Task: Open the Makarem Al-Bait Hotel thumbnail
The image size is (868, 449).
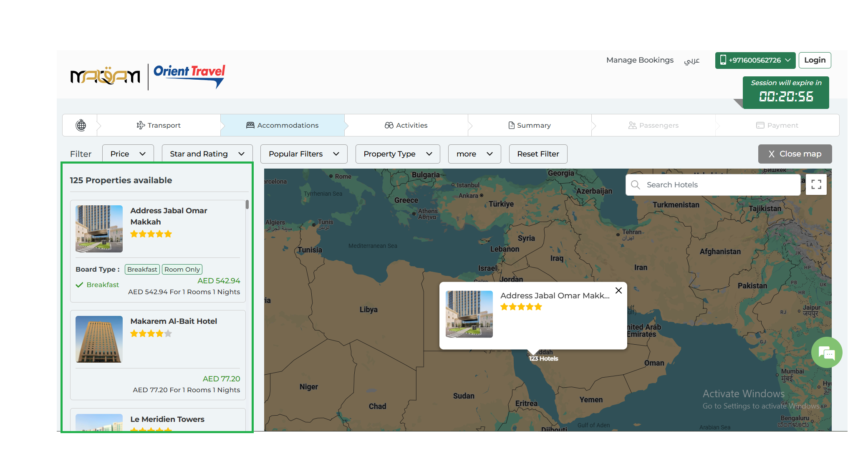Action: point(99,339)
